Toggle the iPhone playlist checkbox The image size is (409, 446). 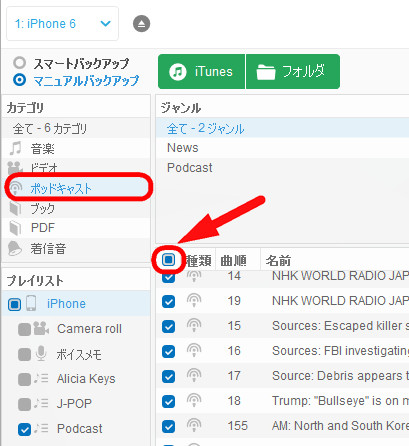[14, 304]
